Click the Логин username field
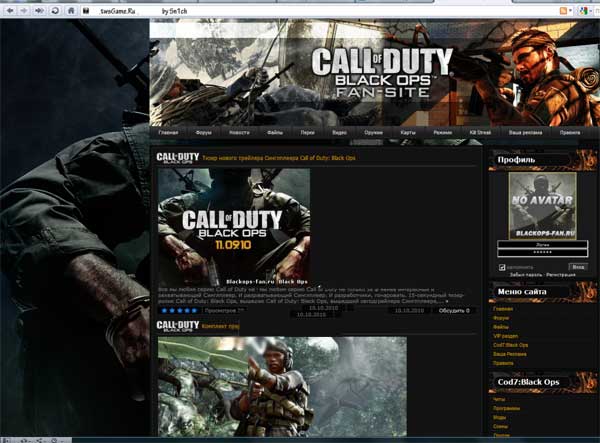The image size is (600, 443). (x=542, y=244)
